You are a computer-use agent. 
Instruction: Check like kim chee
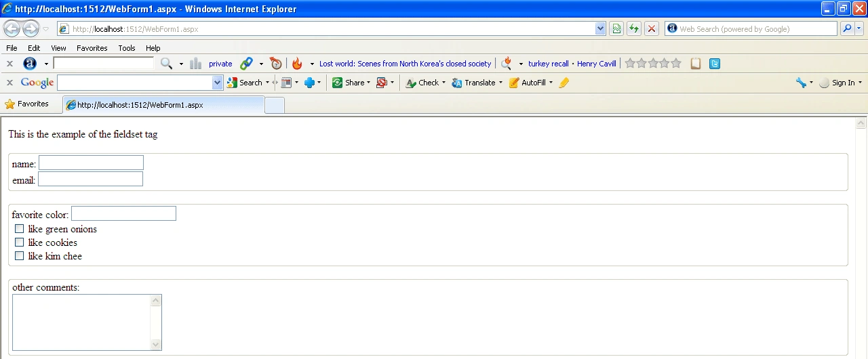coord(20,256)
